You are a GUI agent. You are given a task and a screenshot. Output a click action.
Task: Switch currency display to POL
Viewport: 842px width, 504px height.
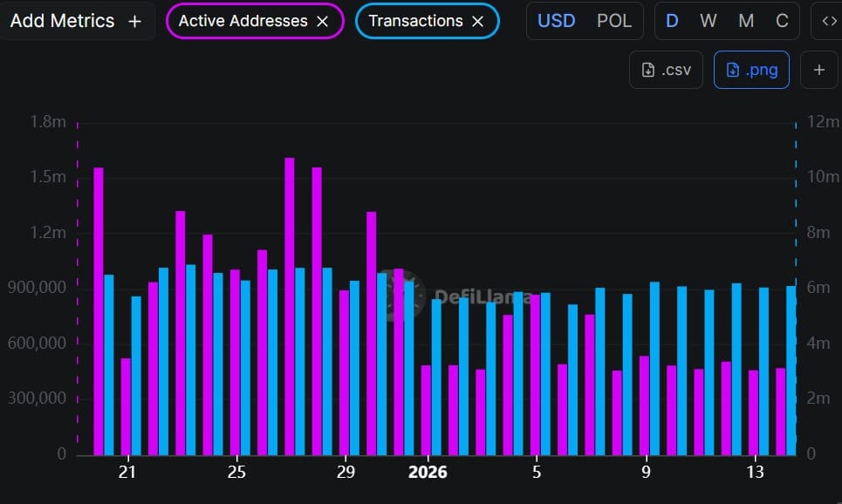[615, 21]
